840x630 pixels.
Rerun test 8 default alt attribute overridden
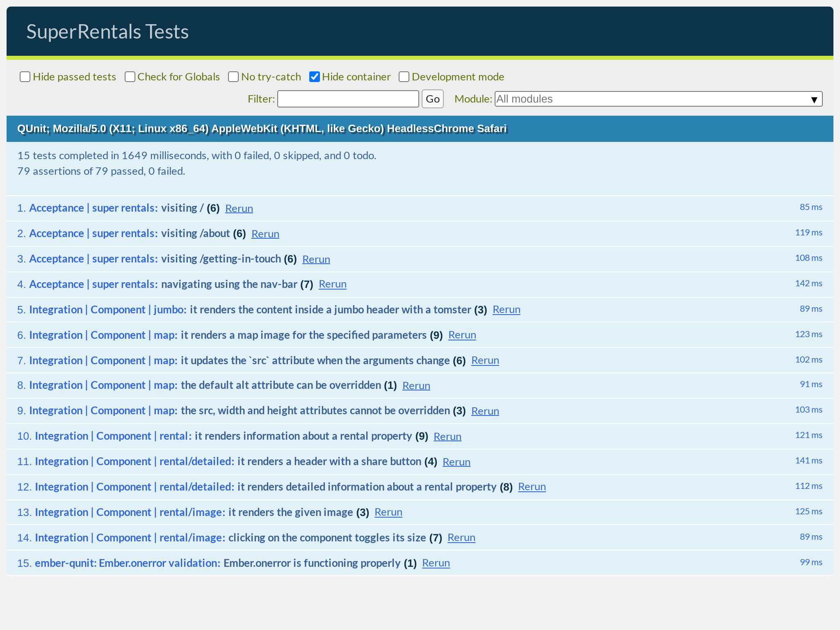coord(416,386)
